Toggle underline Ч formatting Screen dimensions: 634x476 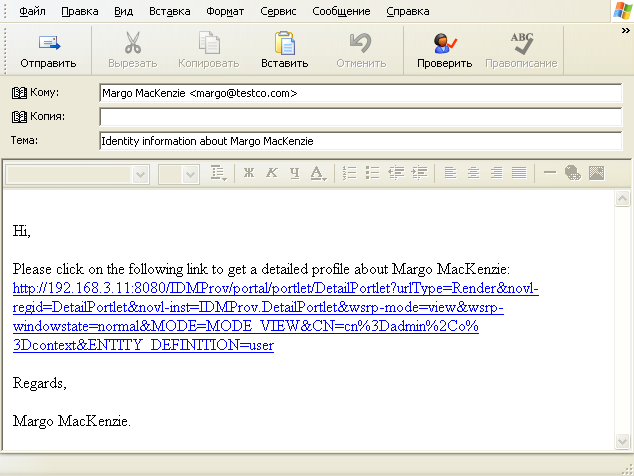point(295,173)
